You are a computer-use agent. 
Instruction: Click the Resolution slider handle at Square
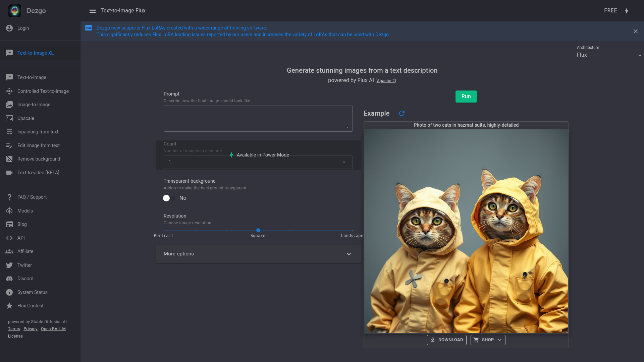(x=258, y=230)
